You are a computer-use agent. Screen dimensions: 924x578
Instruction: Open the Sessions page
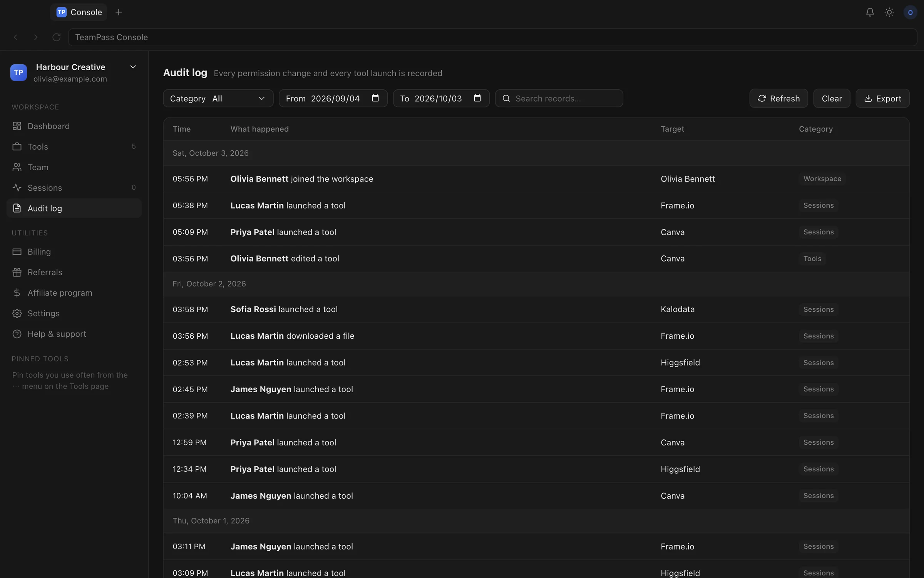click(x=74, y=188)
